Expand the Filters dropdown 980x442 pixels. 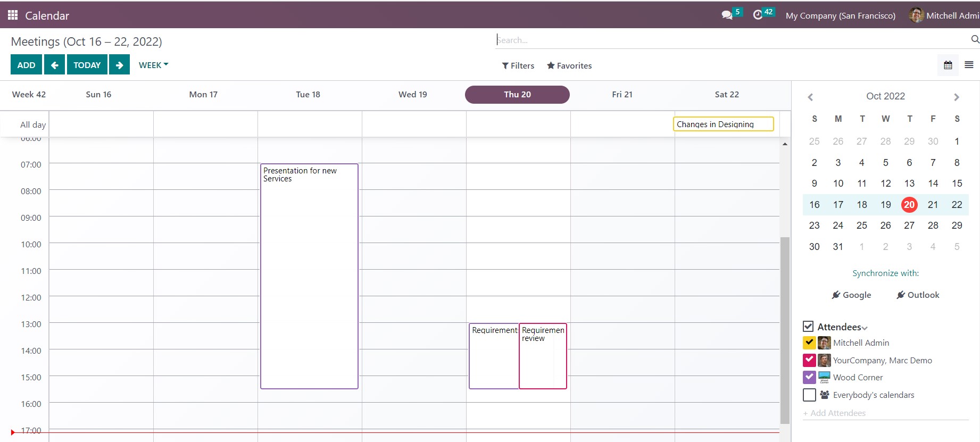pyautogui.click(x=518, y=65)
